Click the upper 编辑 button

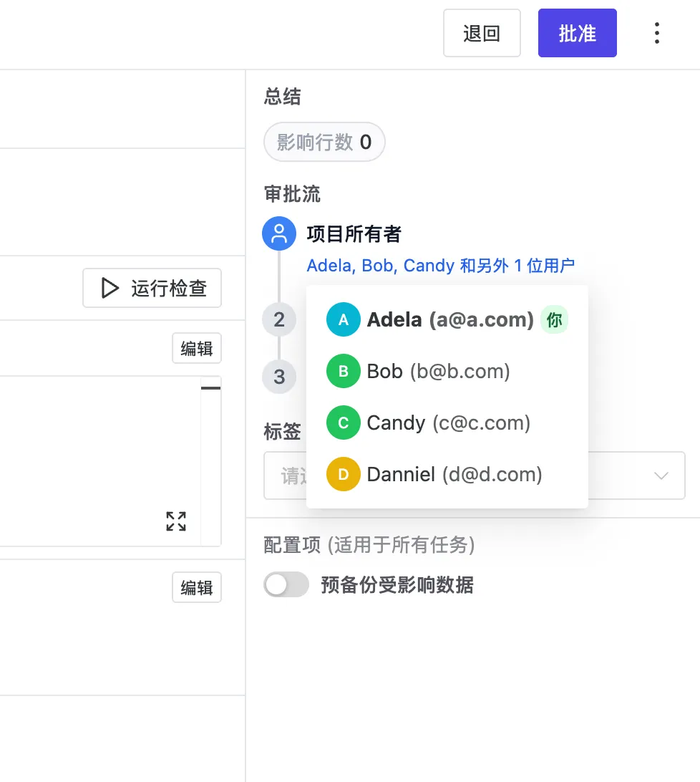(196, 348)
